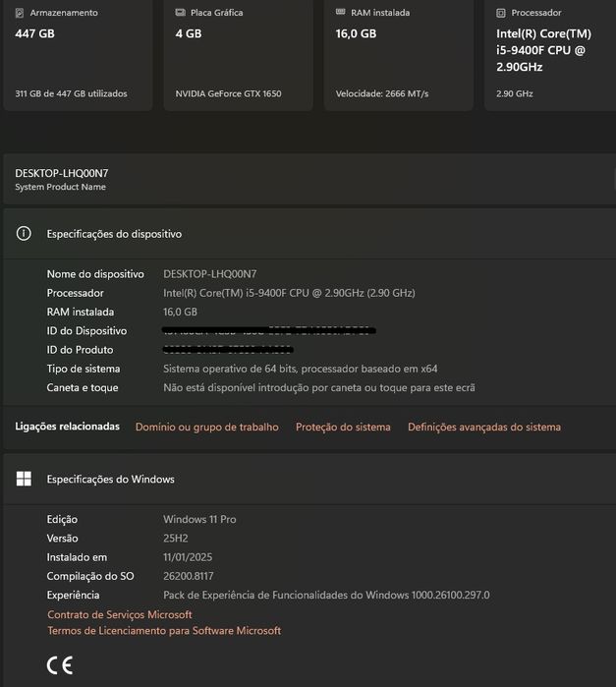Image resolution: width=616 pixels, height=687 pixels.
Task: Click the 'ID do Produto' label
Action: 80,350
